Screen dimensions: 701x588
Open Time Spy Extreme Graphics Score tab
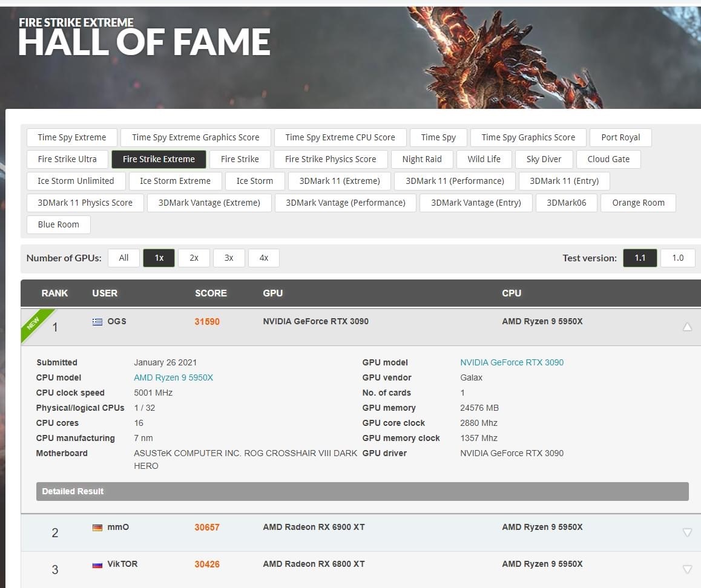coord(196,137)
